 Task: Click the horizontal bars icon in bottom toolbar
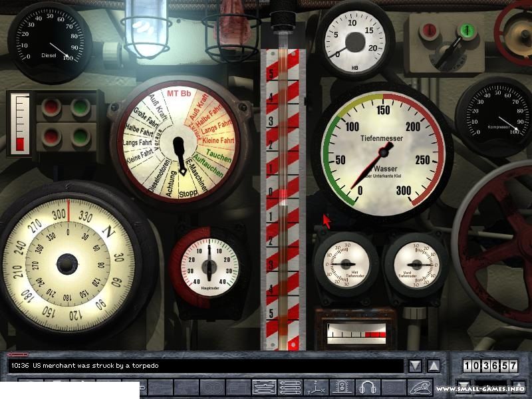pyautogui.click(x=290, y=388)
